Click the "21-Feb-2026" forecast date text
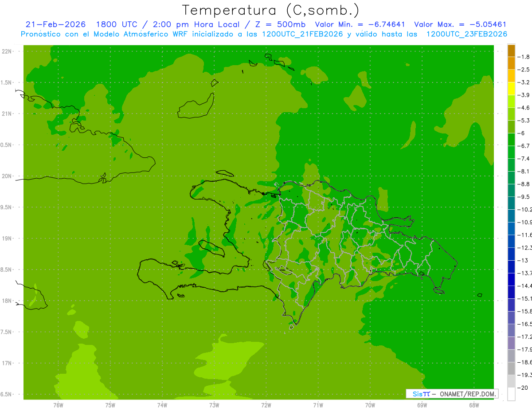This screenshot has height=411, width=532. tap(56, 25)
